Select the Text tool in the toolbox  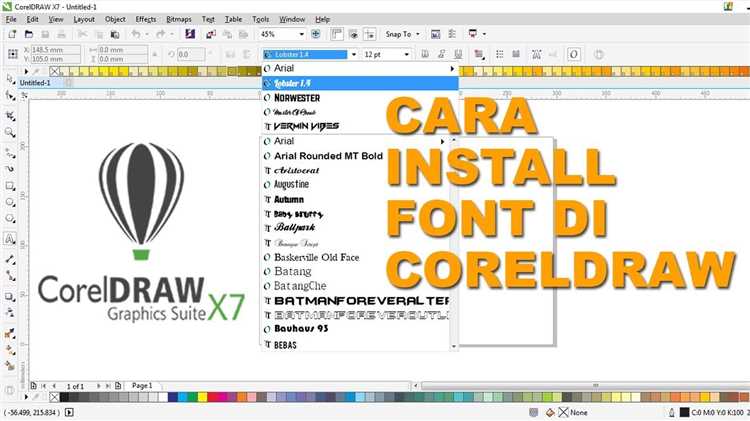[x=9, y=240]
